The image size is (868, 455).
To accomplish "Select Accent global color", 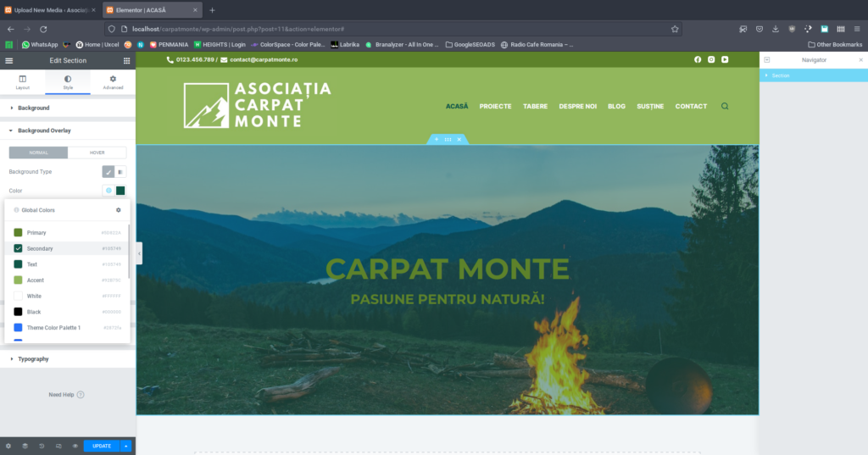I will [x=67, y=280].
